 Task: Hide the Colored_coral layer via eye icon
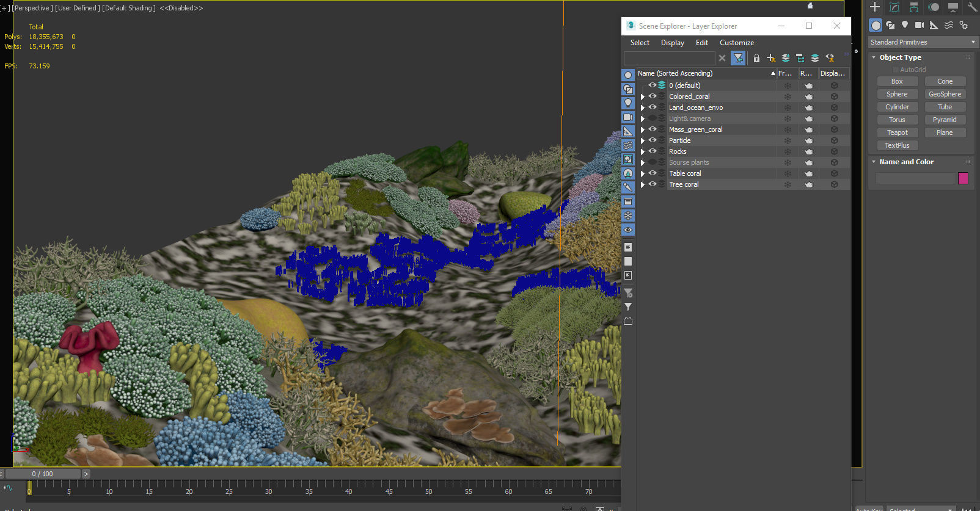click(x=653, y=96)
